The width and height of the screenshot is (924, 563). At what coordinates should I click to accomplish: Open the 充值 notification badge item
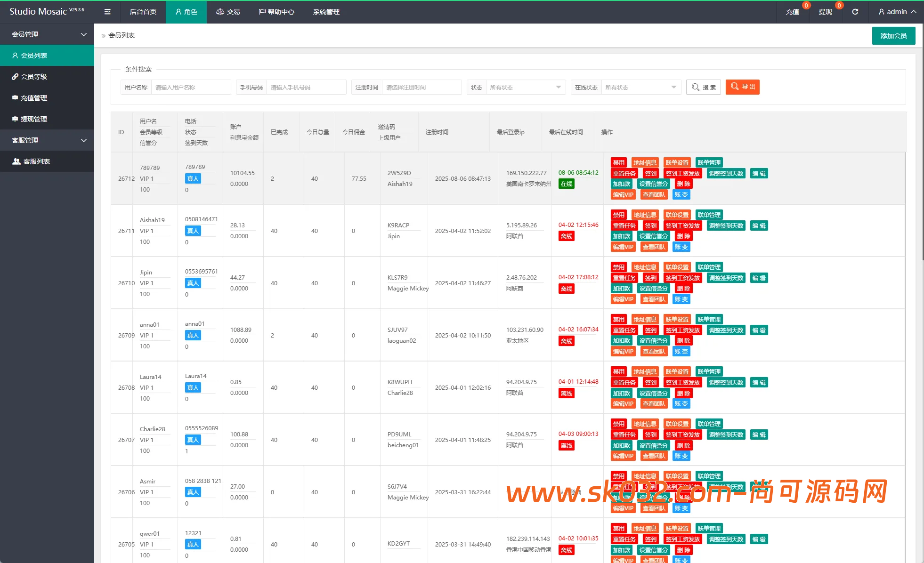click(793, 12)
